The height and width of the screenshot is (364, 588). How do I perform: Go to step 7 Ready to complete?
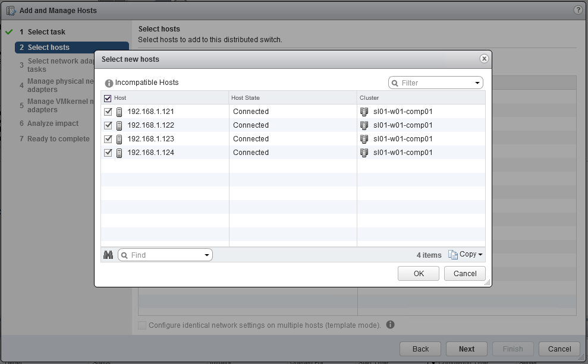coord(55,138)
